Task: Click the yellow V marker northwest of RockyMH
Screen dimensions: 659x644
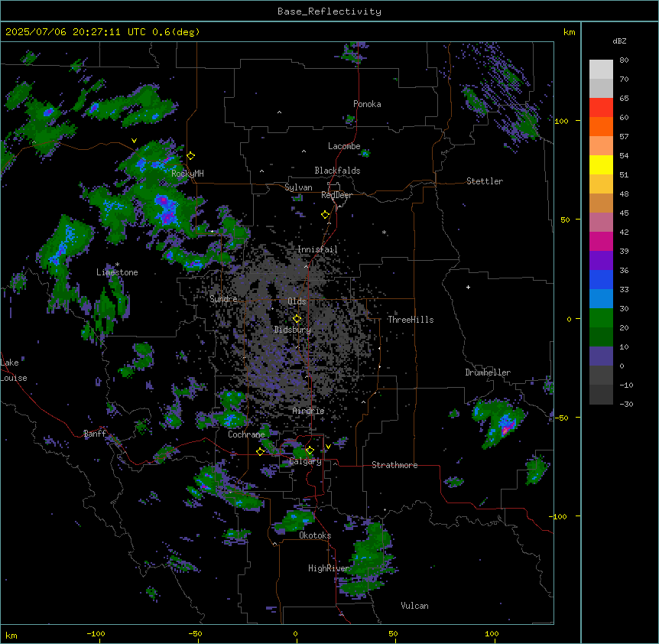Action: coord(134,141)
